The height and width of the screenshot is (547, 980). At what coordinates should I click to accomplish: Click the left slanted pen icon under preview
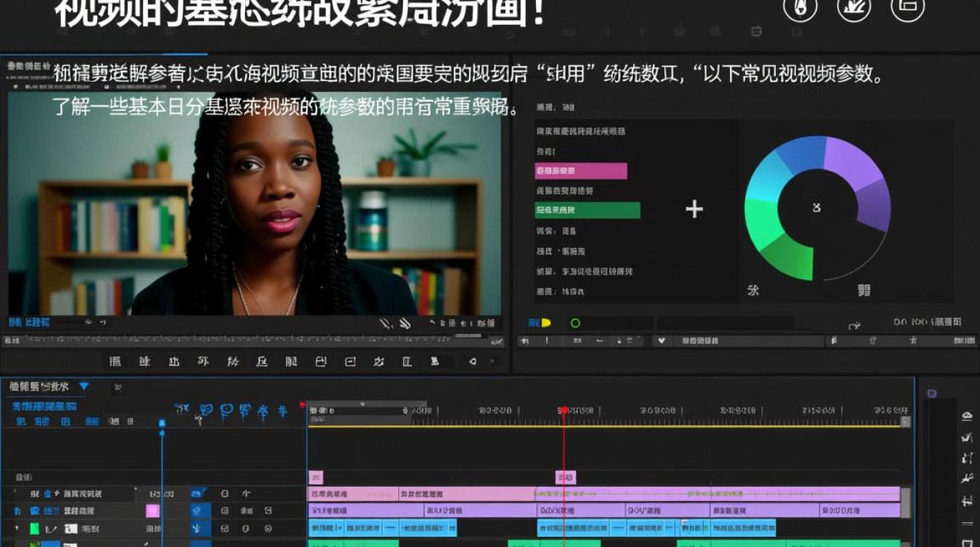point(384,323)
